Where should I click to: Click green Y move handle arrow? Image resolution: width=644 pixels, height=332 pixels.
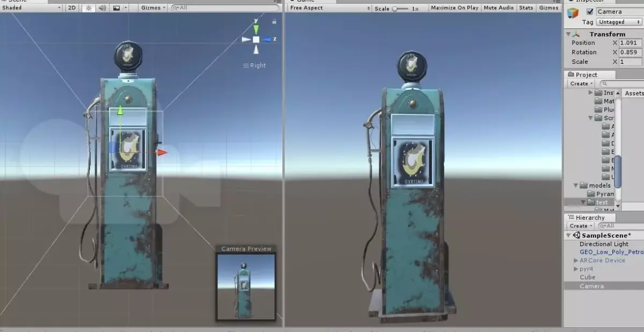[x=120, y=110]
